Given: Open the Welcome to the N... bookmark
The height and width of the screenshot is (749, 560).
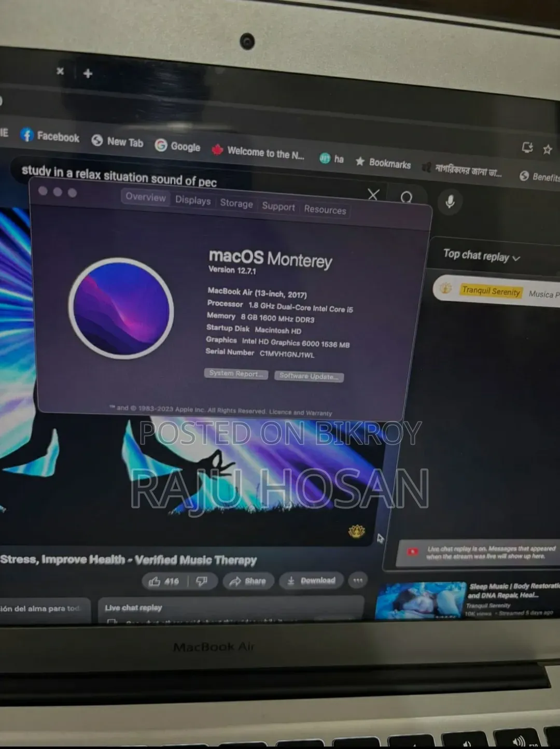Looking at the screenshot, I should (258, 152).
